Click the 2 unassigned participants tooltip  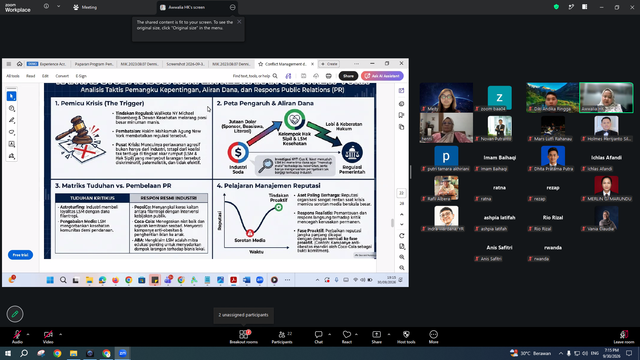click(243, 315)
